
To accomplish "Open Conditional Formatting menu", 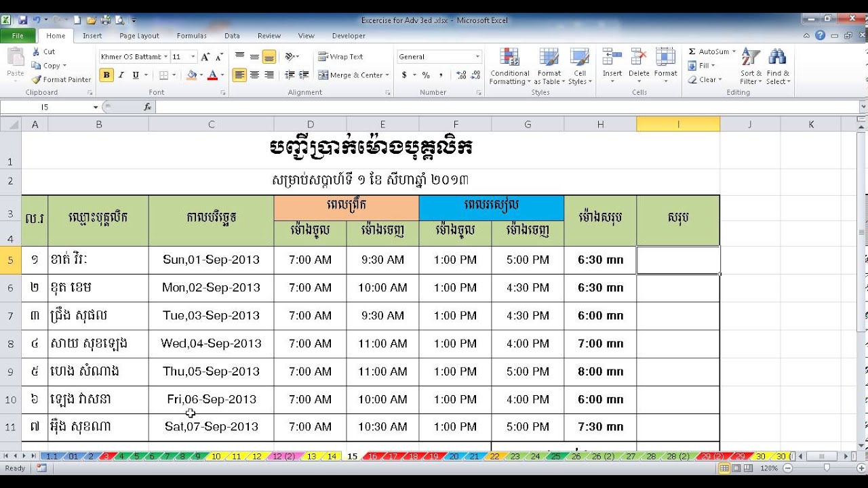I will point(509,66).
